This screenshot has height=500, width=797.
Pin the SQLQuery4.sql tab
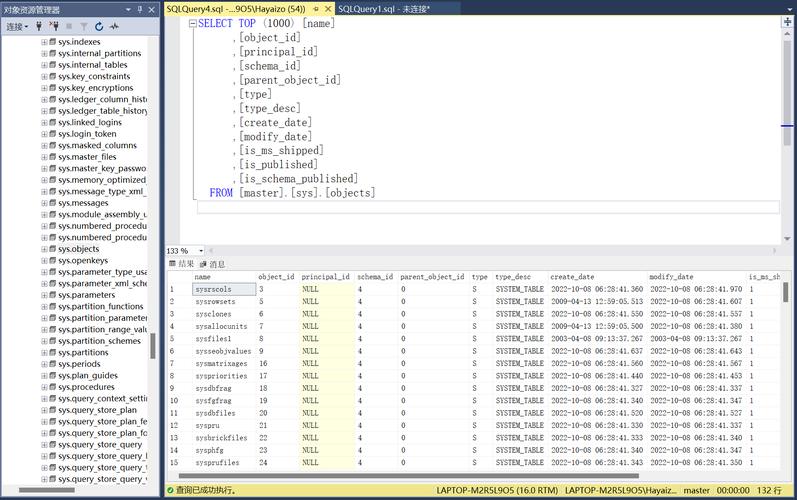315,9
